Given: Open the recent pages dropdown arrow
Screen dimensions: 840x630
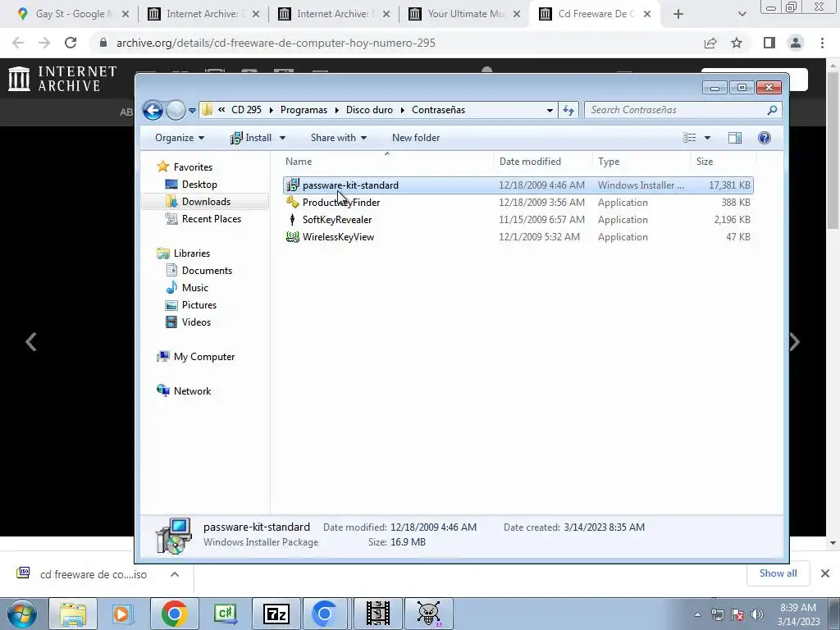Looking at the screenshot, I should [192, 111].
